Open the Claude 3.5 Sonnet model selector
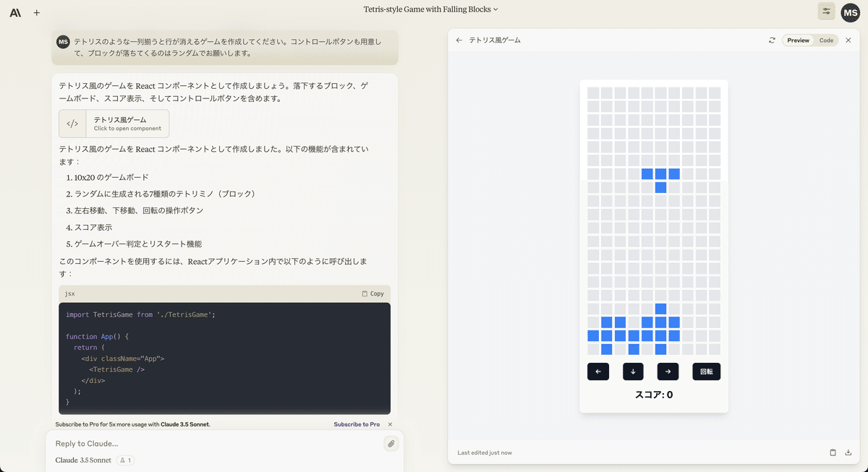The image size is (868, 472). point(83,460)
